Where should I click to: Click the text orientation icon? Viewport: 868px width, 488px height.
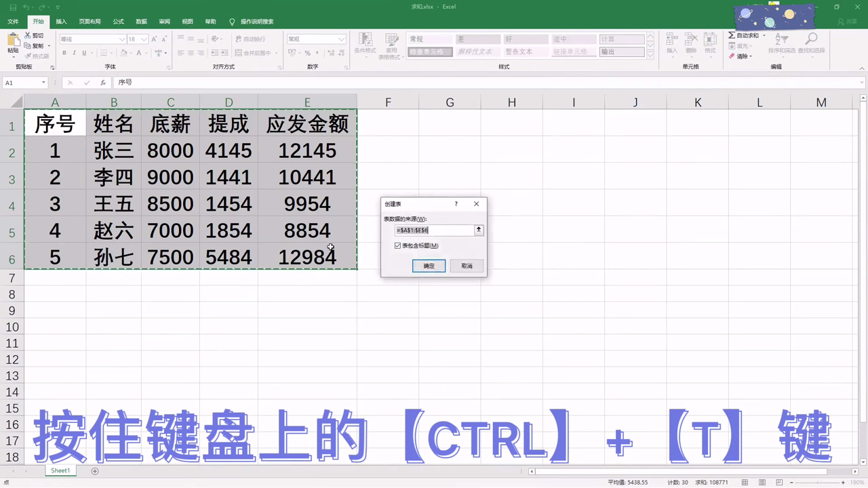coord(215,39)
